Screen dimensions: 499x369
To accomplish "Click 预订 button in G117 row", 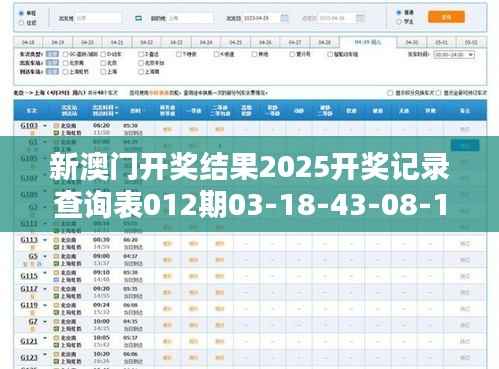I will coord(465,293).
